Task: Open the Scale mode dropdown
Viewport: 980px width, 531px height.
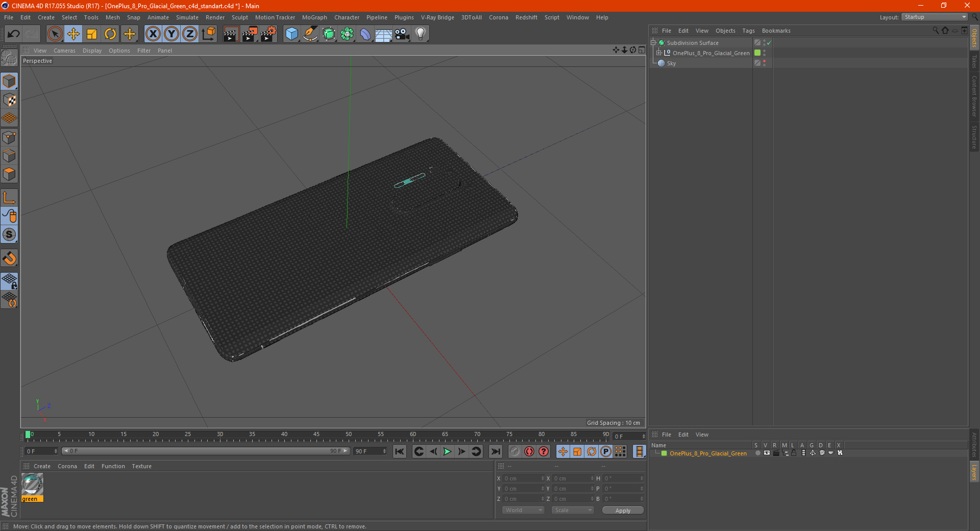Action: pyautogui.click(x=573, y=510)
